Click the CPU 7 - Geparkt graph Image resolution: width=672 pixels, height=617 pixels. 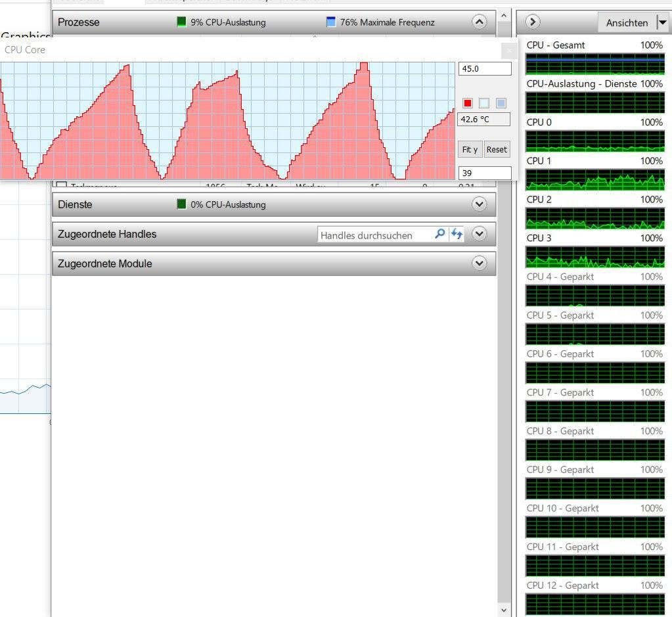coord(595,411)
